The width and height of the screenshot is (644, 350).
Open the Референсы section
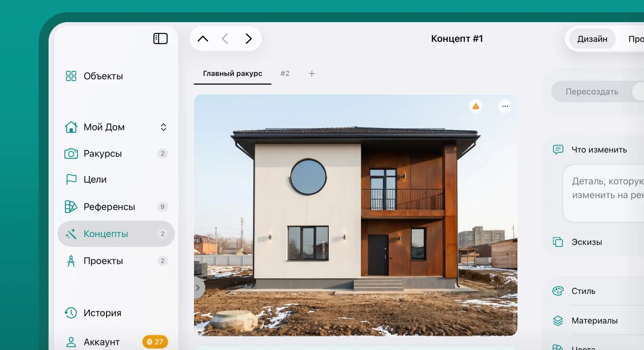click(116, 207)
